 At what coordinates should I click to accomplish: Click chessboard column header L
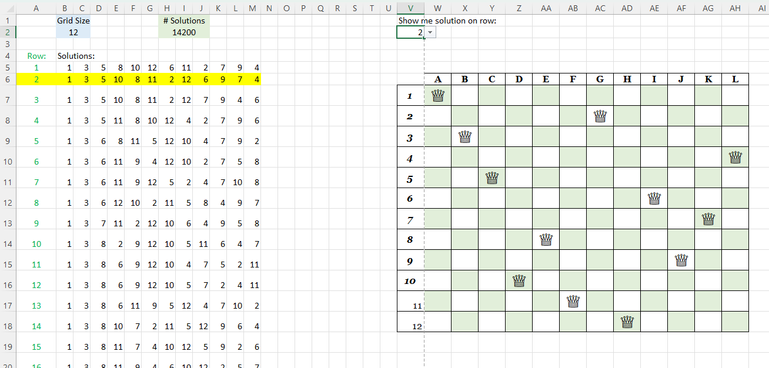[735, 79]
